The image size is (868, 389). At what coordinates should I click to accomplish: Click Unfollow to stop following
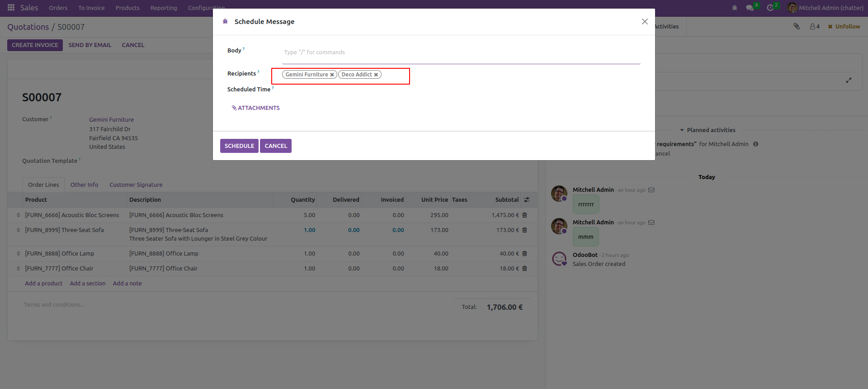tap(844, 27)
